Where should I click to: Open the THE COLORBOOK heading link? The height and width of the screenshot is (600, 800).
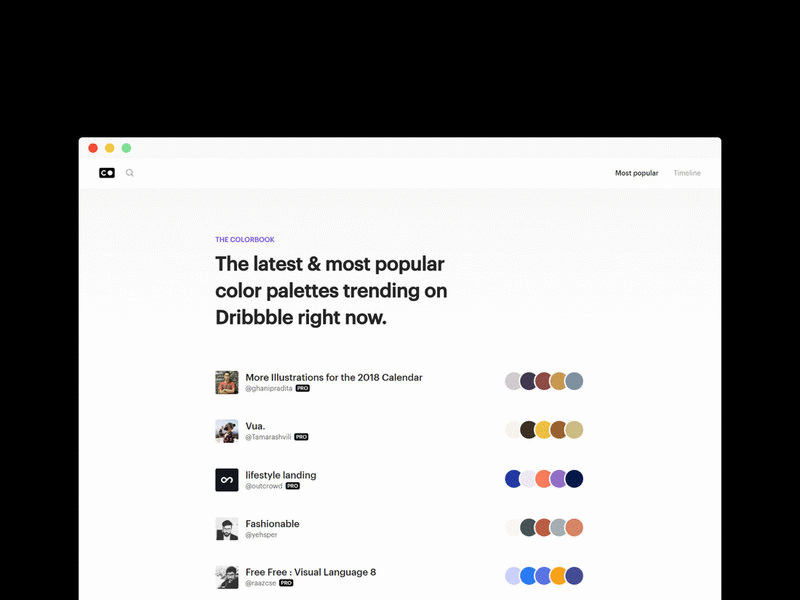(x=243, y=239)
